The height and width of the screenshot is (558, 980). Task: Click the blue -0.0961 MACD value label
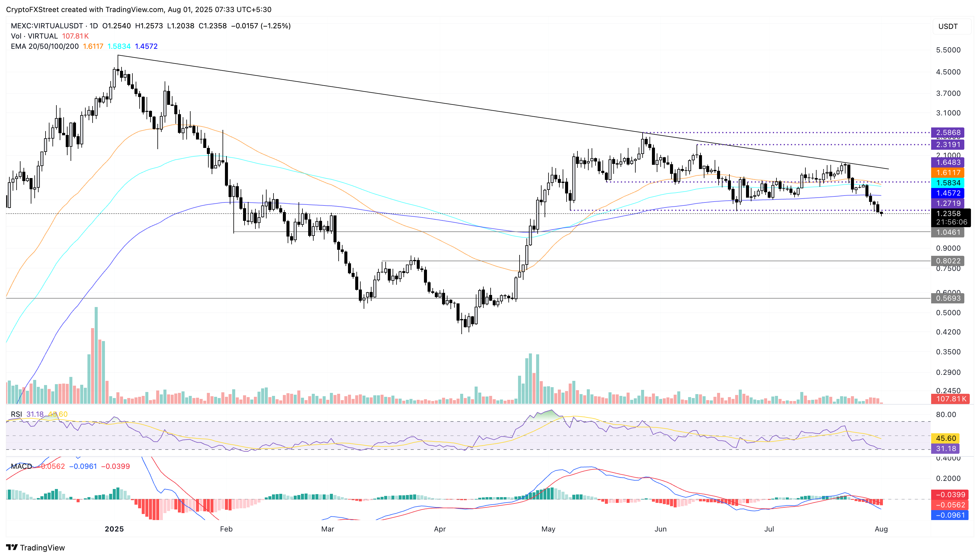click(x=950, y=515)
